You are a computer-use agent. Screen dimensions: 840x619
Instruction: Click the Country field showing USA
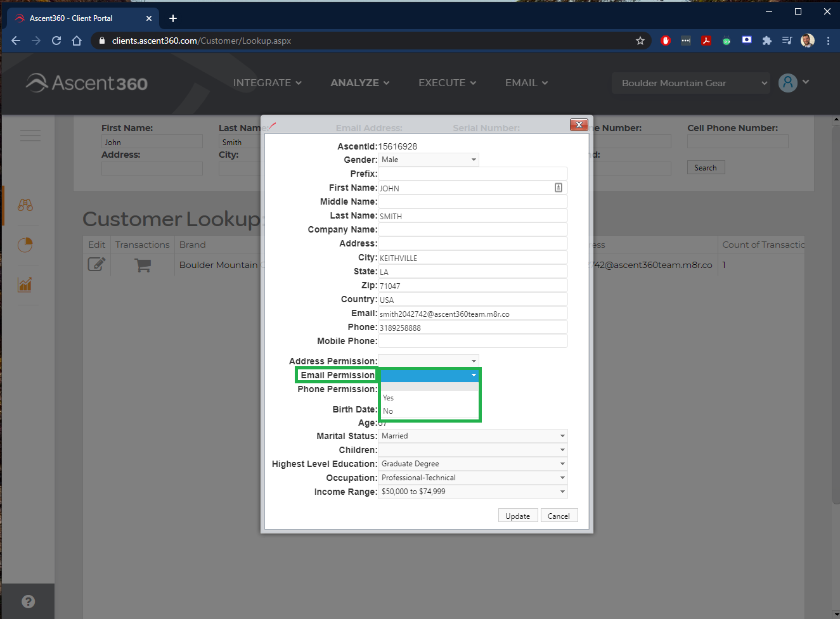pyautogui.click(x=473, y=299)
